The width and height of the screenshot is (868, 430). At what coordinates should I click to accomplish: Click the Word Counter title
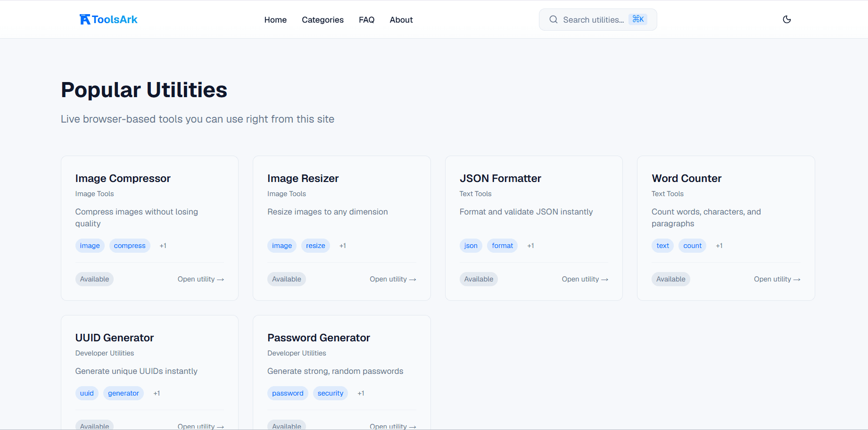pyautogui.click(x=686, y=178)
